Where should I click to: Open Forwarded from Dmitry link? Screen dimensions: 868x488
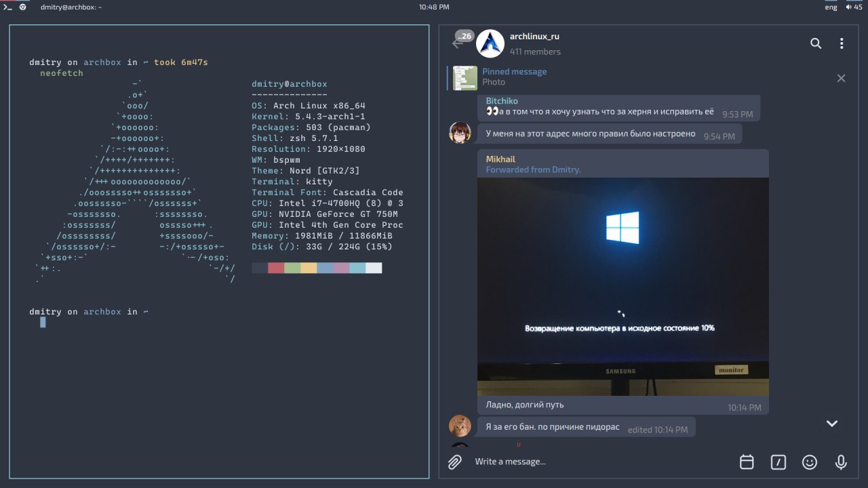click(x=533, y=169)
